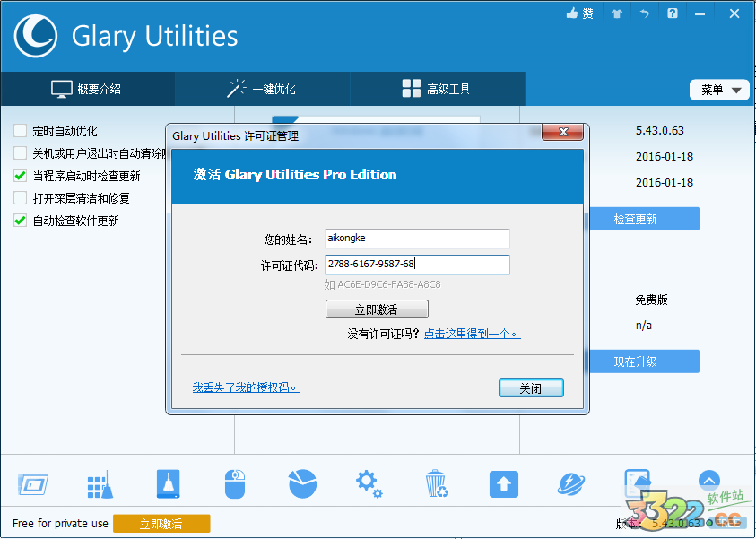The height and width of the screenshot is (539, 756).
Task: Toggle the scheduled auto-optimize checkbox 定时自动优化
Action: (x=21, y=131)
